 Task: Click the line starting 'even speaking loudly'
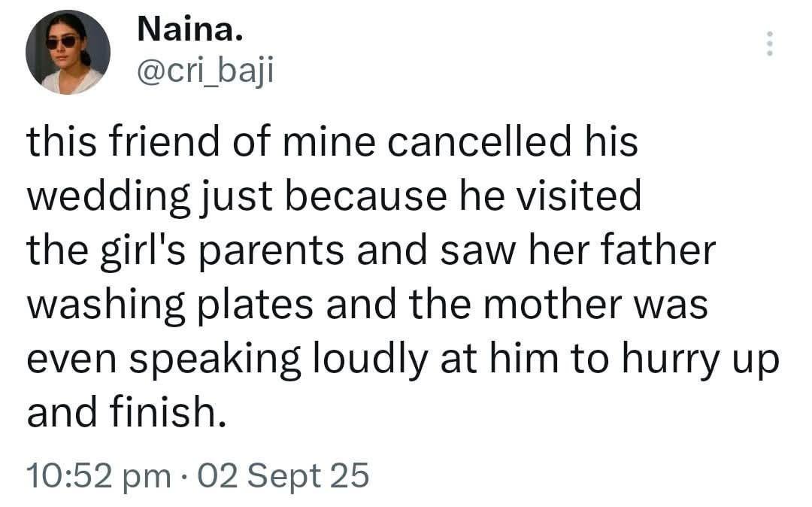click(x=402, y=358)
